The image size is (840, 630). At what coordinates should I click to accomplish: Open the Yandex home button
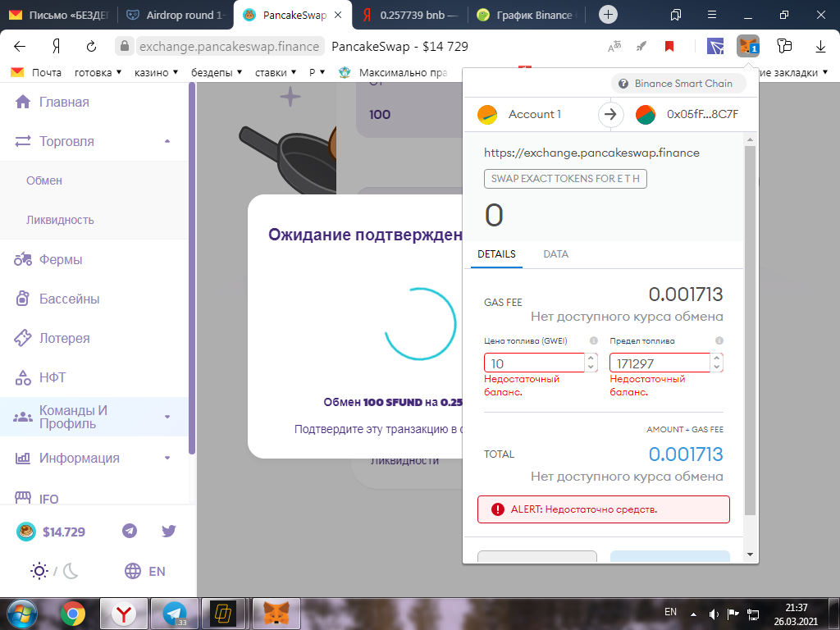click(x=57, y=47)
